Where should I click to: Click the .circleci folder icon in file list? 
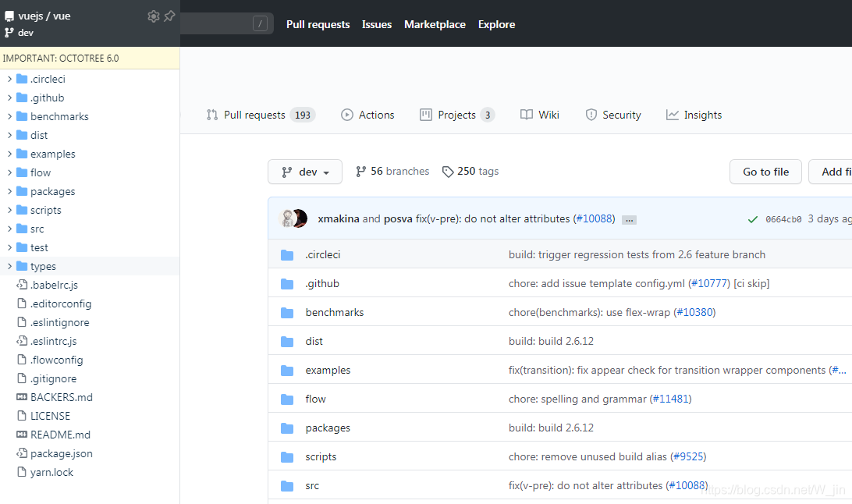click(x=287, y=255)
